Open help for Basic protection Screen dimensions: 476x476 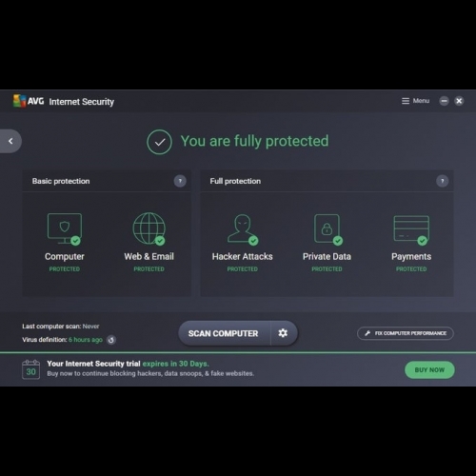click(x=180, y=181)
